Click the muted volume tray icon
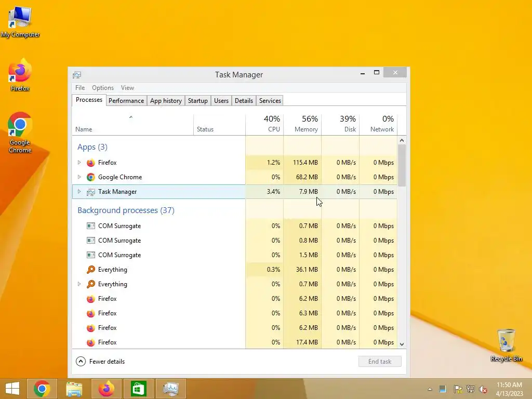This screenshot has height=399, width=532. pyautogui.click(x=483, y=389)
